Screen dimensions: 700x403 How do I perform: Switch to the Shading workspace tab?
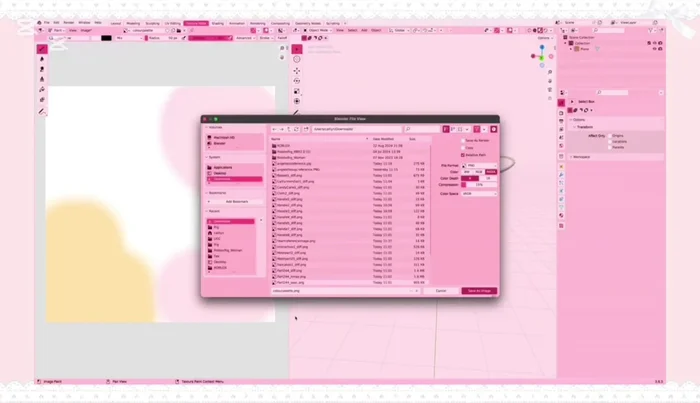pos(218,23)
